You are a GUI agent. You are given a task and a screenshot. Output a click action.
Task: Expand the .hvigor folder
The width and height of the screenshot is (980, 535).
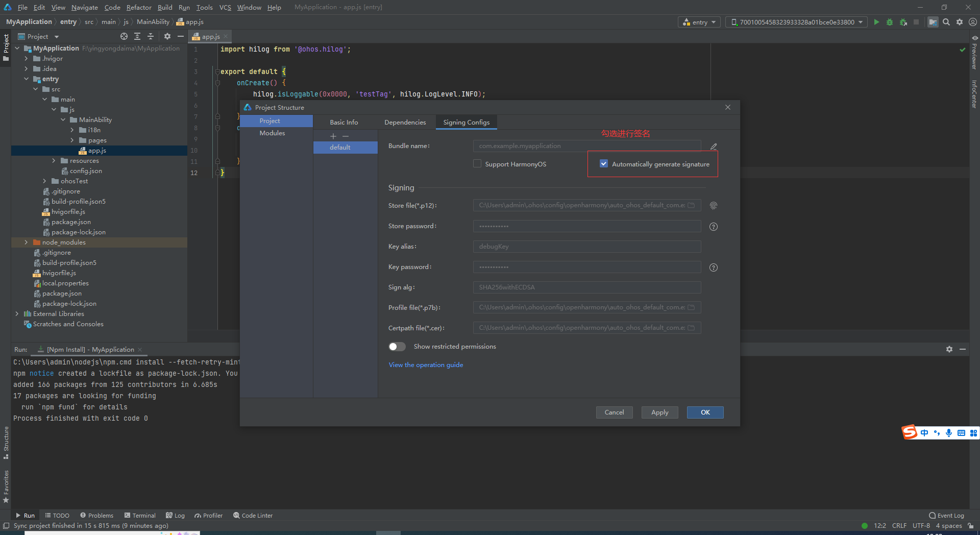[27, 59]
